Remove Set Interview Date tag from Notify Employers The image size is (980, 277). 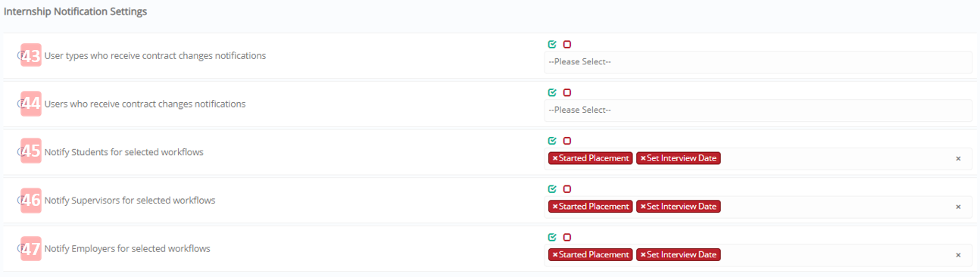tap(643, 255)
